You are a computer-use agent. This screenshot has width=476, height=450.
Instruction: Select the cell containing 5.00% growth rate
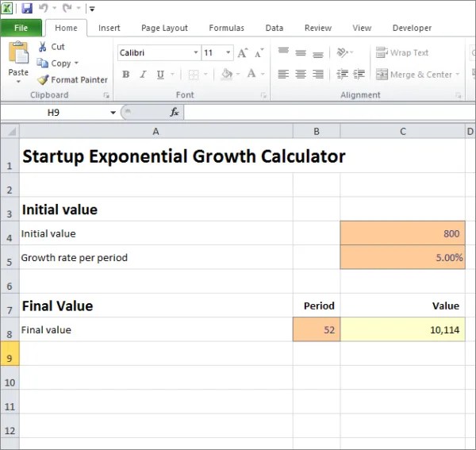[x=403, y=258]
